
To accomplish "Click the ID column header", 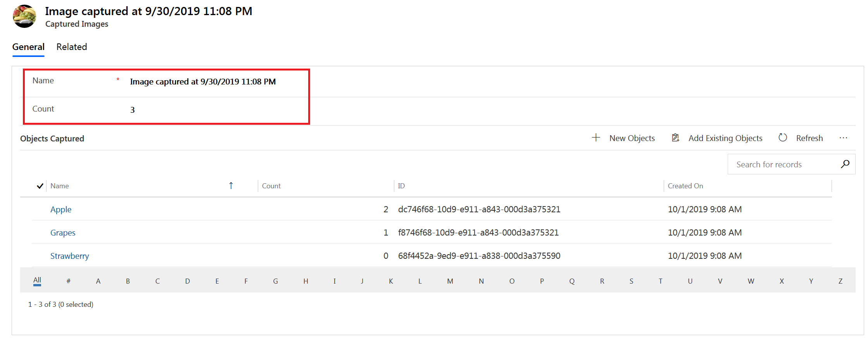I will pos(401,186).
